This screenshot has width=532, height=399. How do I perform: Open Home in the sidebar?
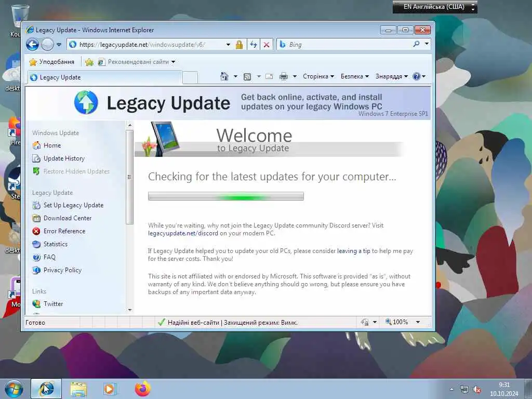click(52, 145)
